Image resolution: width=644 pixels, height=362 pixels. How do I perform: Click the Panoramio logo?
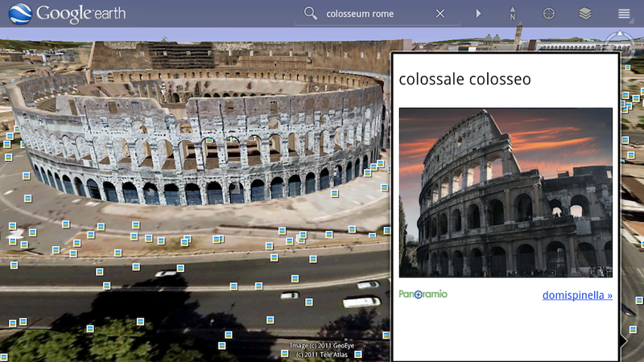point(423,294)
